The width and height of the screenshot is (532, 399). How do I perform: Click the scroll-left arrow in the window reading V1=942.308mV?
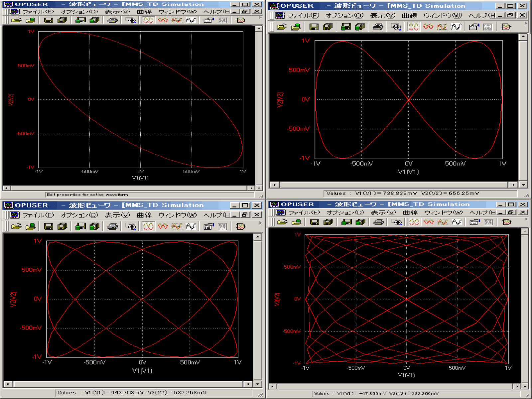8,384
